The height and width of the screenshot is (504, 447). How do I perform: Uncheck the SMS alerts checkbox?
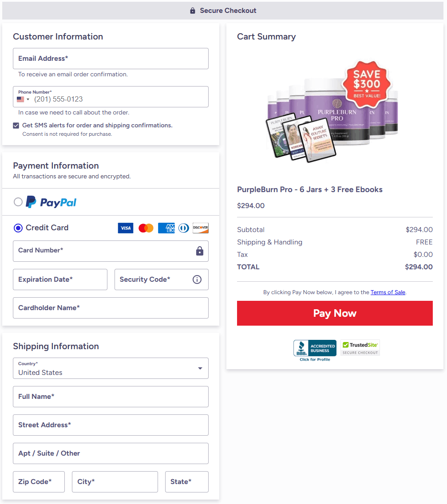click(x=16, y=126)
